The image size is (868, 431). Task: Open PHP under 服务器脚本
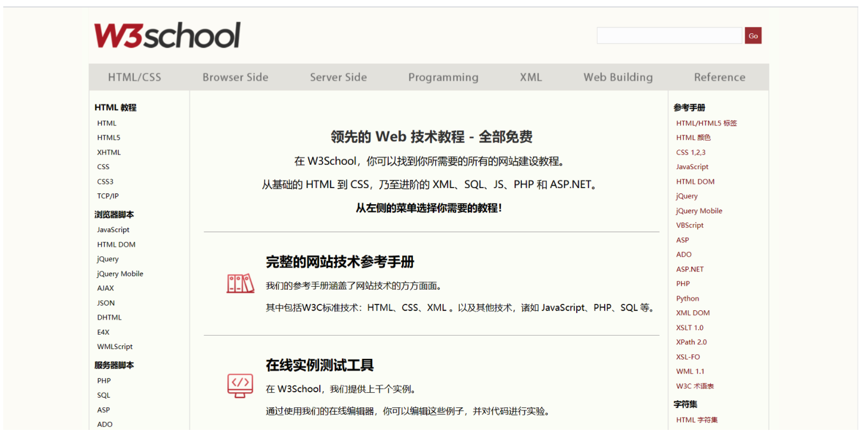[104, 381]
